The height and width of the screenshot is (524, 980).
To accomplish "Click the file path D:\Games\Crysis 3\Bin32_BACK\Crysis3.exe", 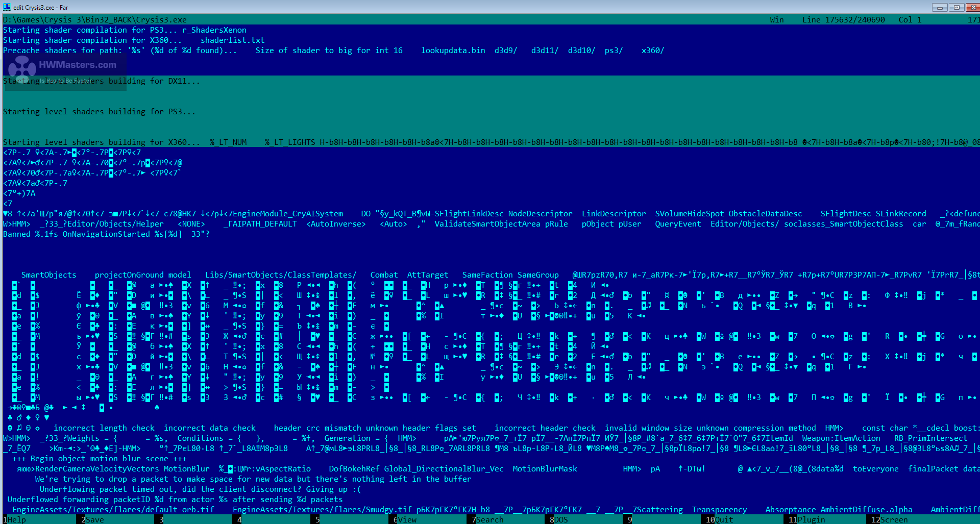I will coord(95,20).
